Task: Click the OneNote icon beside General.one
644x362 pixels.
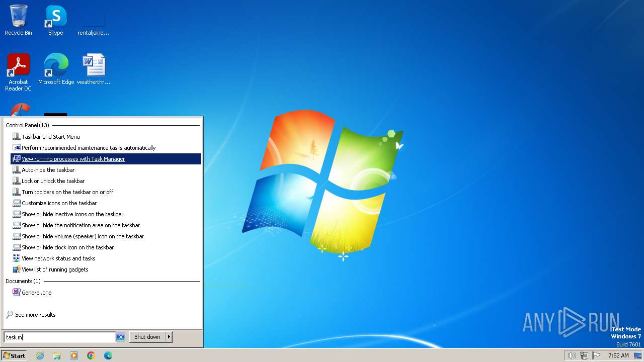Action: coord(17,293)
